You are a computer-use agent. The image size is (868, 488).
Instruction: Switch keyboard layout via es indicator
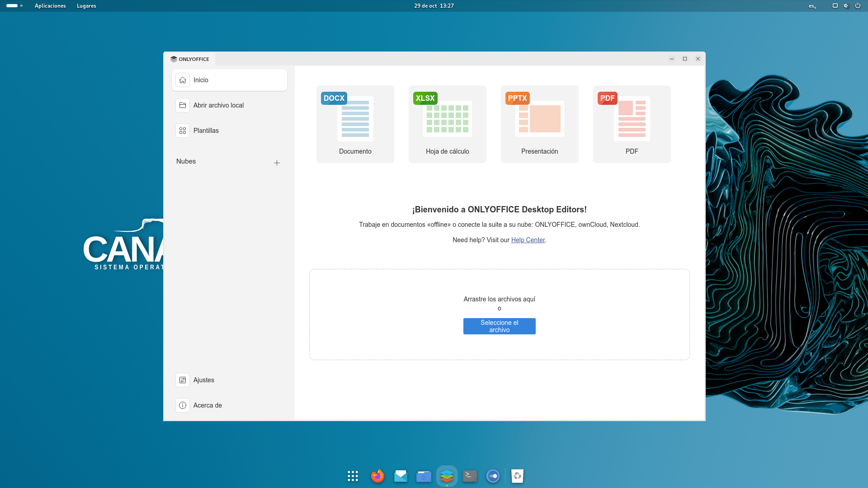pyautogui.click(x=811, y=6)
